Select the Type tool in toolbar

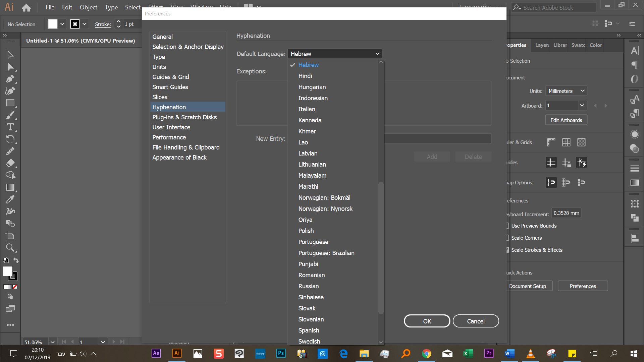click(x=10, y=127)
